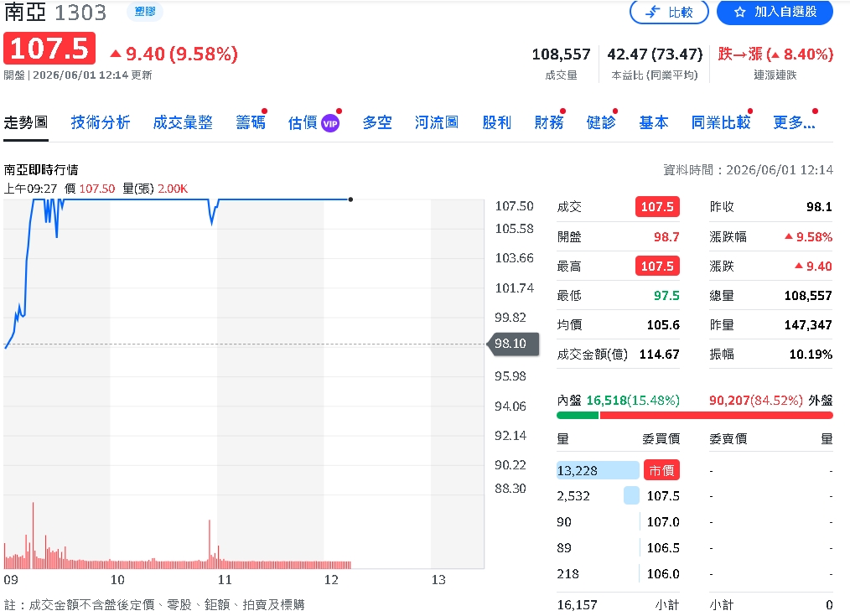Click bid price 107.0 row

pos(663,522)
